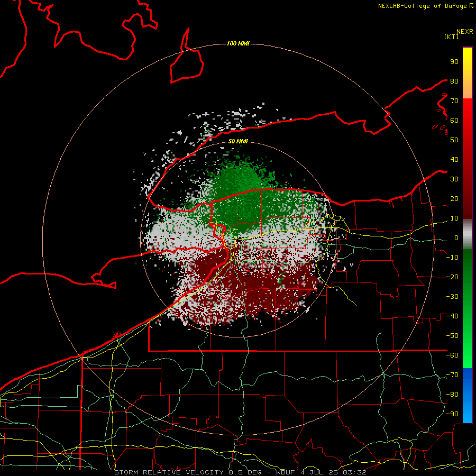
Task: Click the -60 value on velocity scale
Action: tap(452, 355)
